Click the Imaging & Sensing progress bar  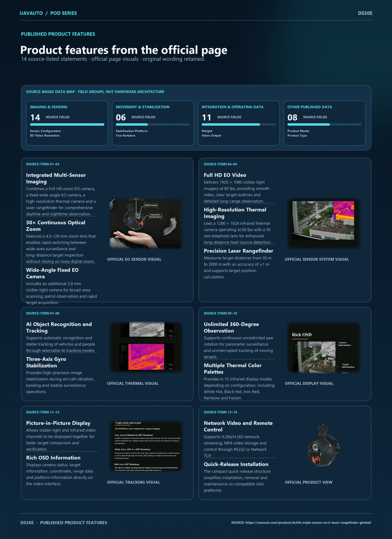[67, 124]
